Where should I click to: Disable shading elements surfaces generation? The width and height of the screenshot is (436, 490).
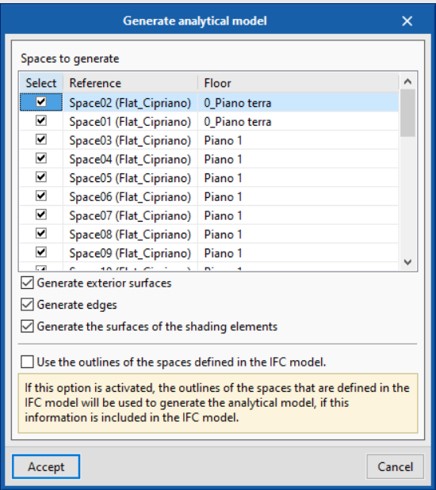tap(27, 326)
